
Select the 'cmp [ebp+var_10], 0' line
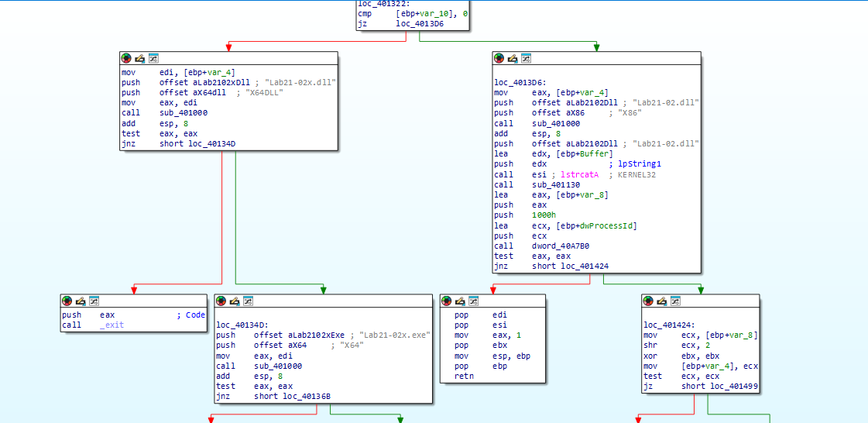413,13
